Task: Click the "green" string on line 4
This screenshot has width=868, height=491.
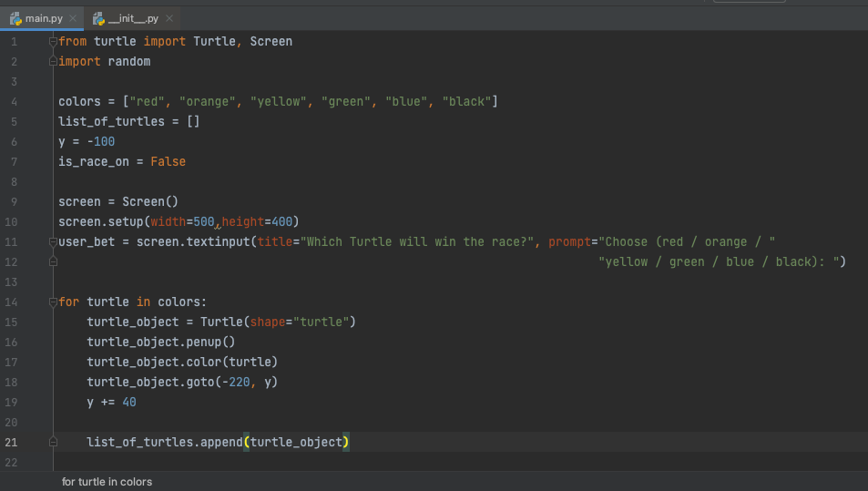Action: (346, 102)
